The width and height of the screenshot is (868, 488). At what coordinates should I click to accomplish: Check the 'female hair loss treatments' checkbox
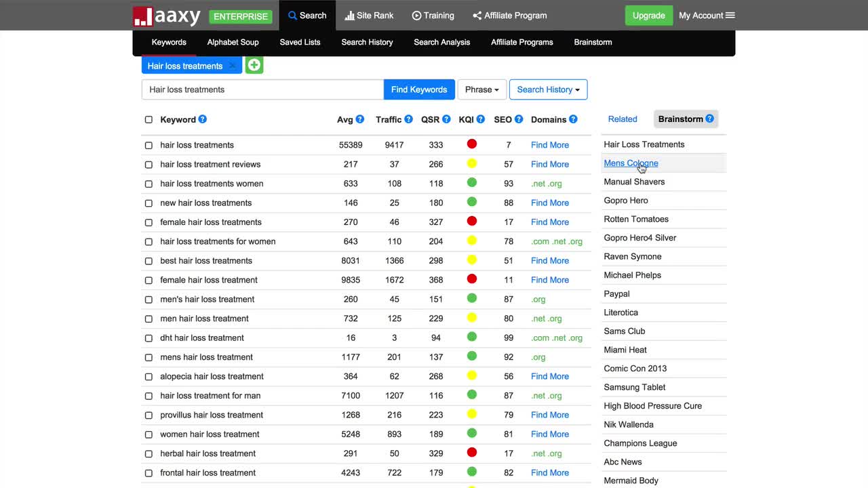pyautogui.click(x=149, y=222)
